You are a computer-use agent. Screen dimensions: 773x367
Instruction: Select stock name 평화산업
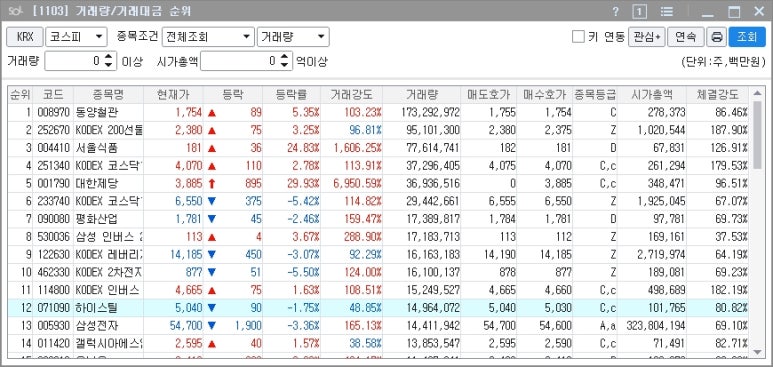(x=97, y=219)
